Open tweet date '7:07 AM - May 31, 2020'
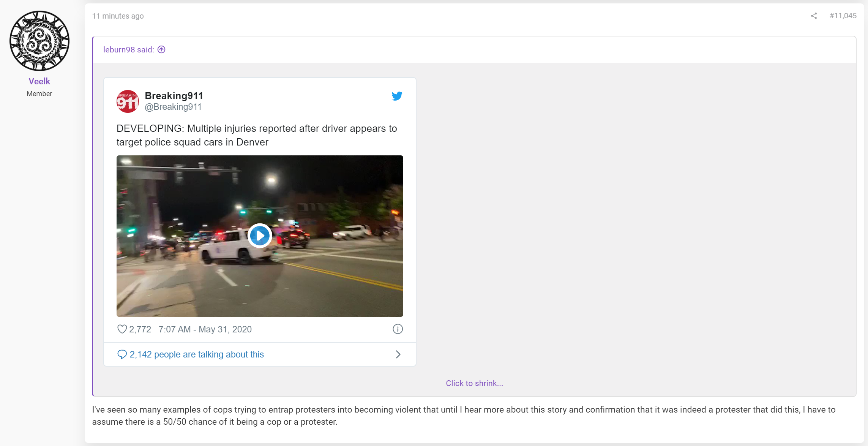The height and width of the screenshot is (446, 868). pyautogui.click(x=205, y=329)
